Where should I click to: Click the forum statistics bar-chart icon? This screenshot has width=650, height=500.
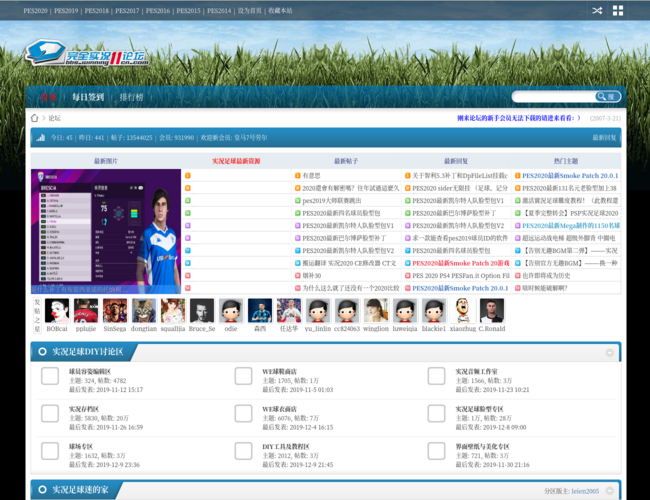click(41, 138)
